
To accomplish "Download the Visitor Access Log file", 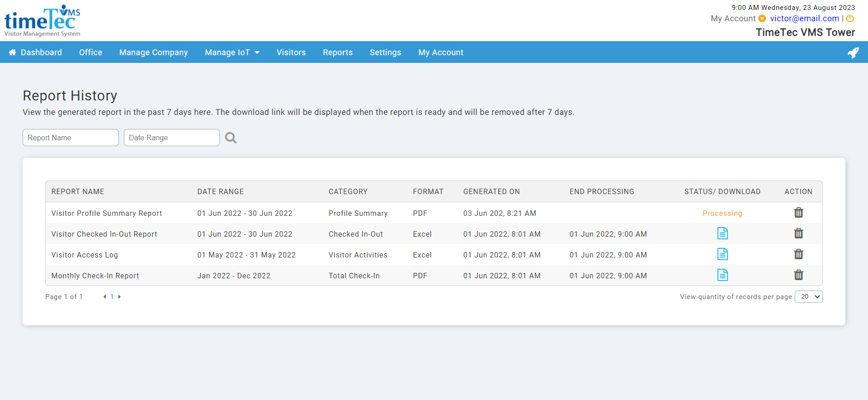I will click(722, 254).
